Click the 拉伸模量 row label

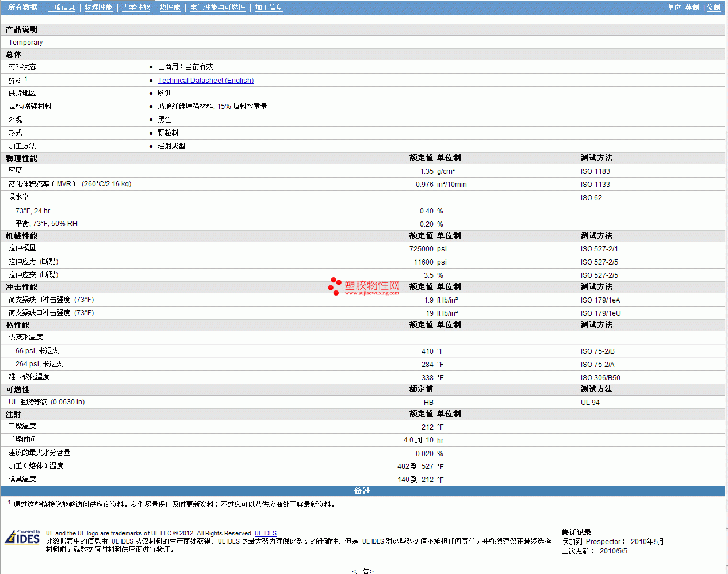(22, 248)
